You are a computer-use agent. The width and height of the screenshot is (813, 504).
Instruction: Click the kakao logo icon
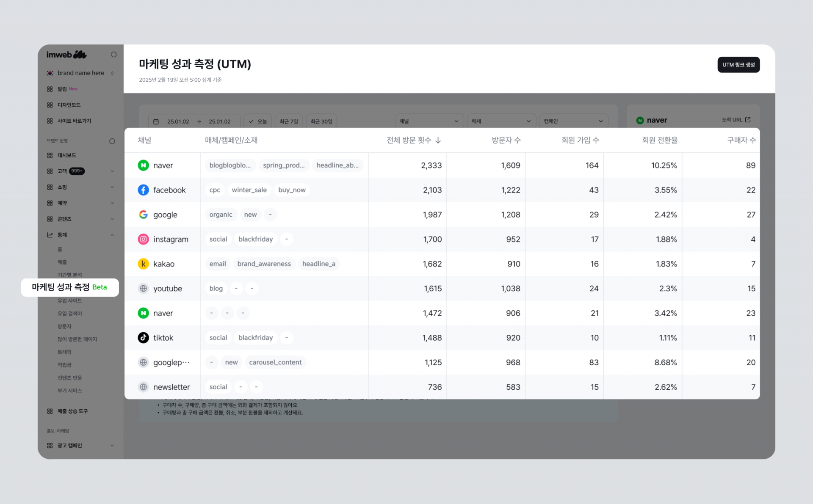coord(144,264)
